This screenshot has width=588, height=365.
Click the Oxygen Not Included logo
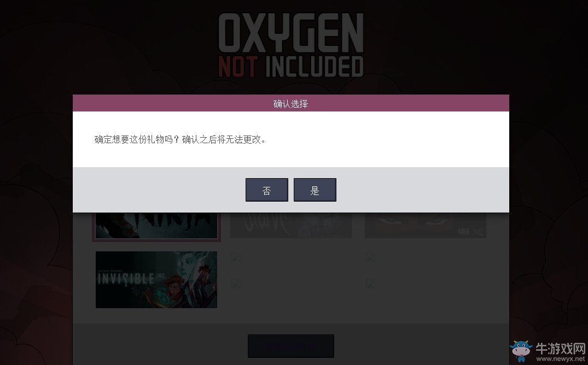pos(291,45)
